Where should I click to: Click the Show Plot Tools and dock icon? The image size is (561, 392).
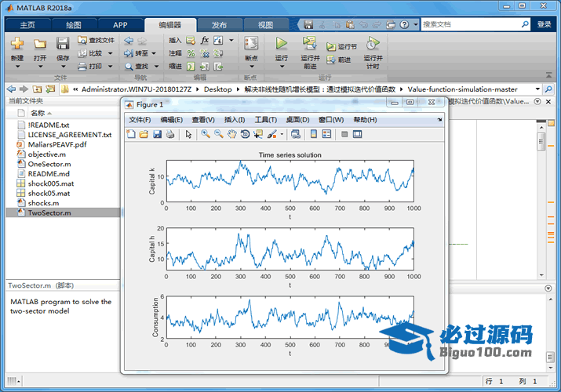358,134
